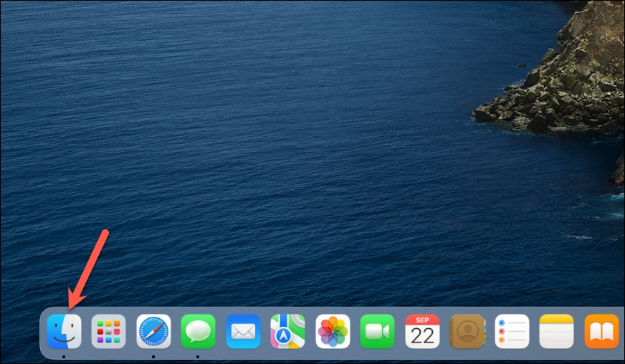This screenshot has width=625, height=364.
Task: Launch Reminders from the Dock
Action: [x=512, y=331]
